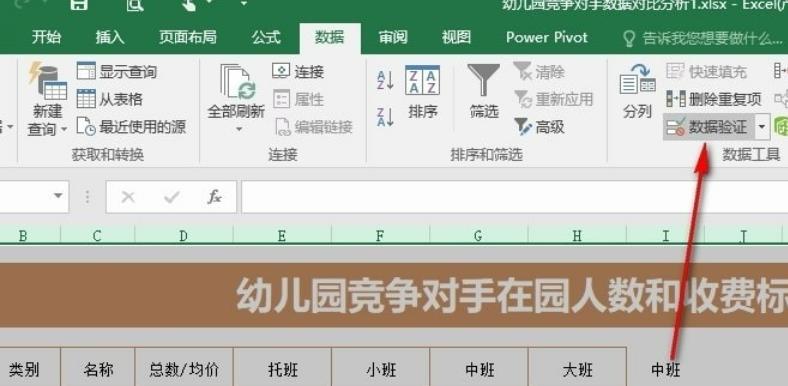The image size is (788, 386).
Task: Click the 中班 cell in column I
Action: pyautogui.click(x=665, y=370)
